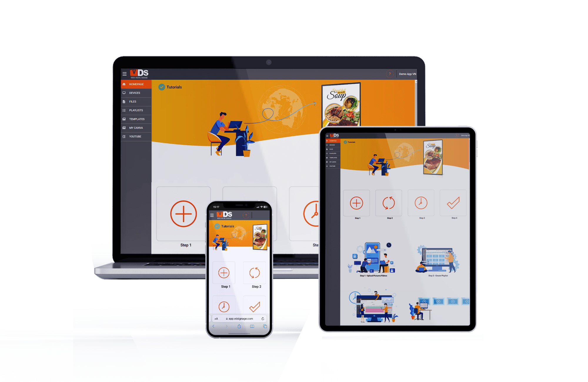Viewport: 588px width, 382px height.
Task: Select the Tutorials section link
Action: pos(175,87)
